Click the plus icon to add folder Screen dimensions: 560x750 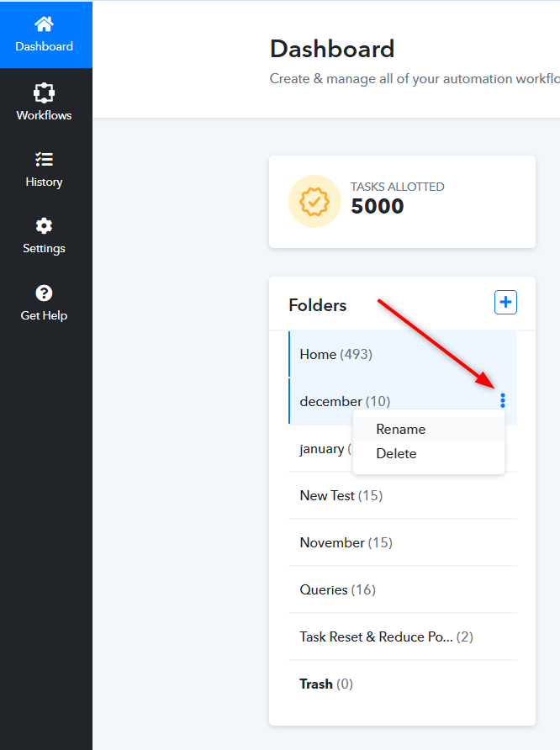[505, 303]
